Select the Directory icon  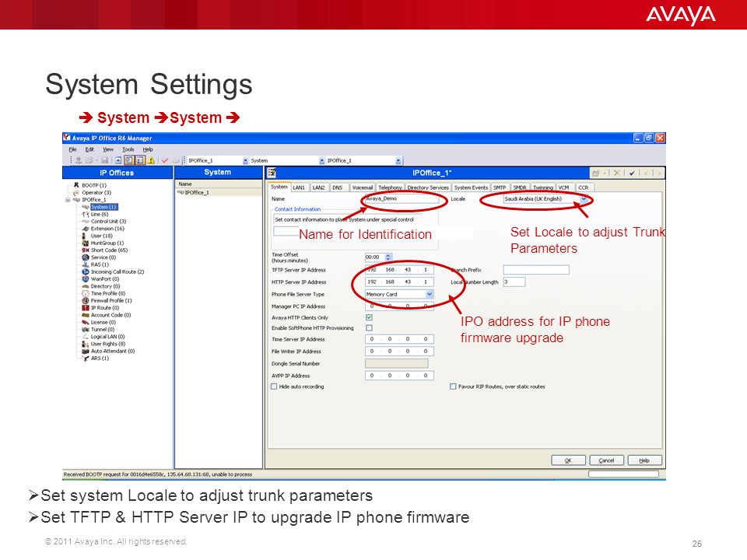(x=86, y=286)
